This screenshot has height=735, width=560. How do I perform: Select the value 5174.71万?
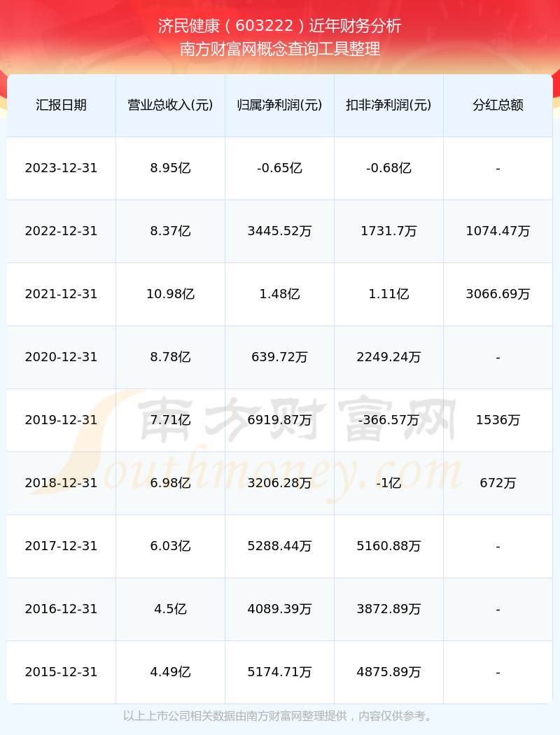(x=280, y=672)
